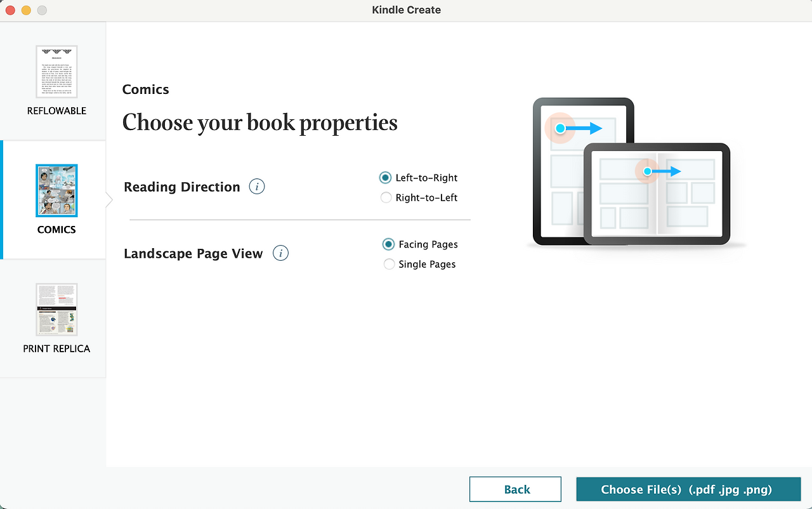Click the Print Replica page thumbnail
The width and height of the screenshot is (812, 509).
point(56,310)
